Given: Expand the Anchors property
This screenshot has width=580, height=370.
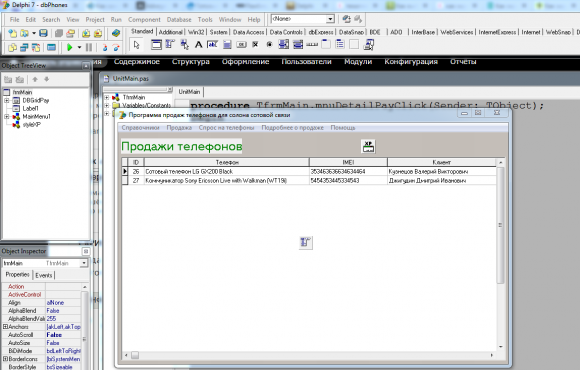Looking at the screenshot, I should (6, 327).
